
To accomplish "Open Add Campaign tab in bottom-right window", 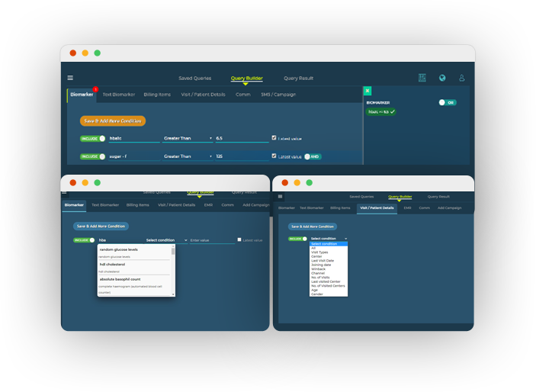I will pyautogui.click(x=450, y=208).
